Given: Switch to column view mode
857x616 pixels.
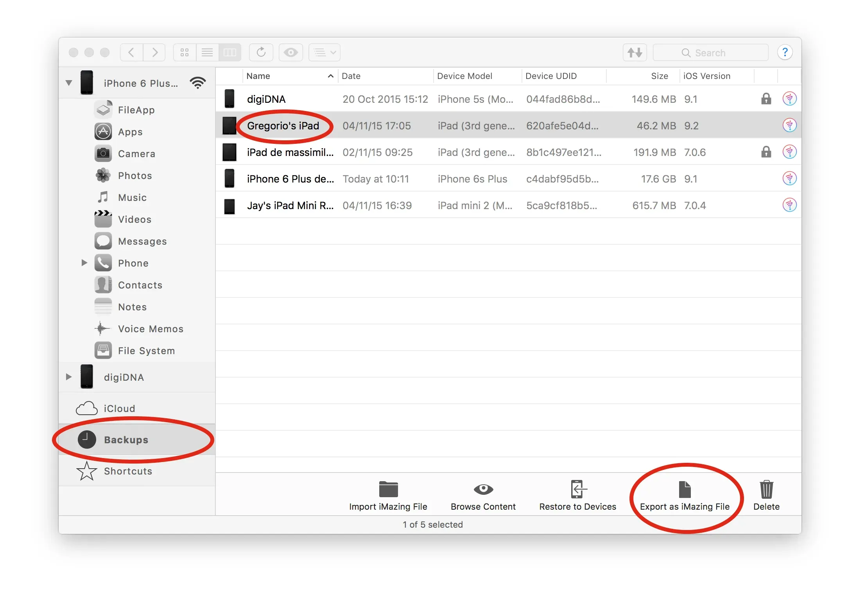Looking at the screenshot, I should coord(229,52).
